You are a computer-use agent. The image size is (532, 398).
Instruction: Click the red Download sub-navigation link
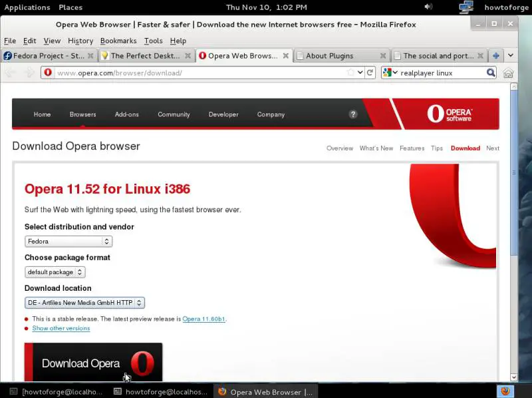[x=465, y=148]
